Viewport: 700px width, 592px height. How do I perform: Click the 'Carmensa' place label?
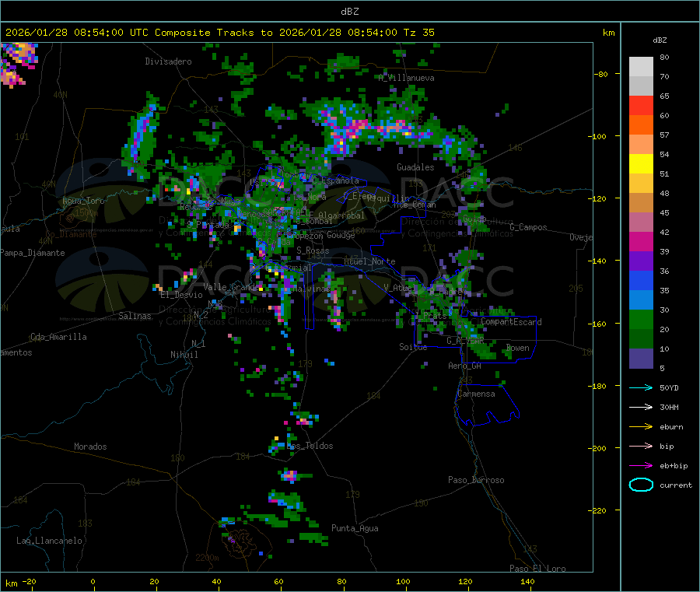pos(476,394)
